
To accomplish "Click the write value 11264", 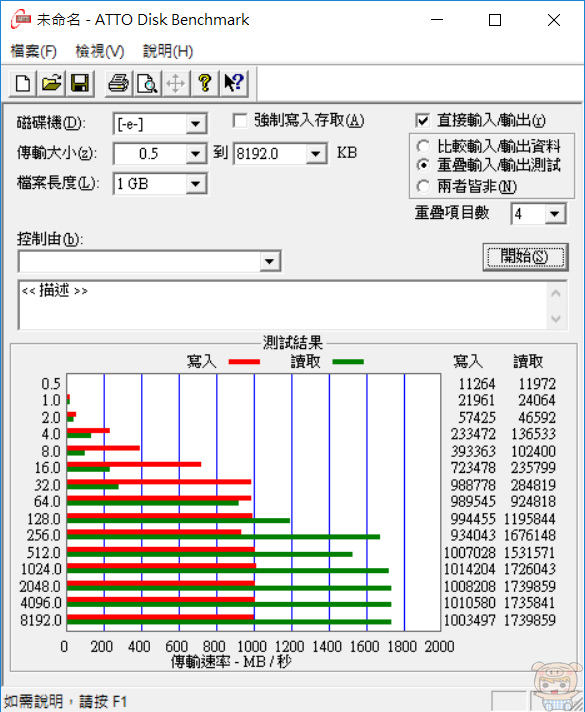I will coord(476,384).
